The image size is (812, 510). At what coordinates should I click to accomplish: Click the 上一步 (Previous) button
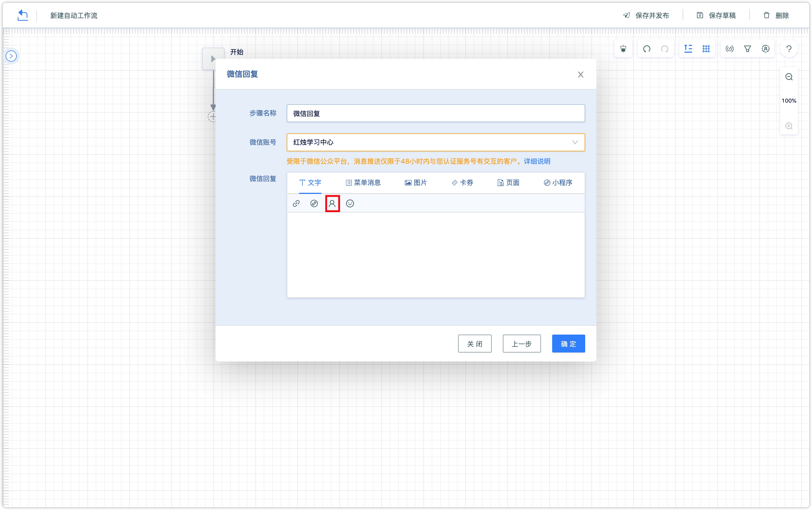[522, 343]
